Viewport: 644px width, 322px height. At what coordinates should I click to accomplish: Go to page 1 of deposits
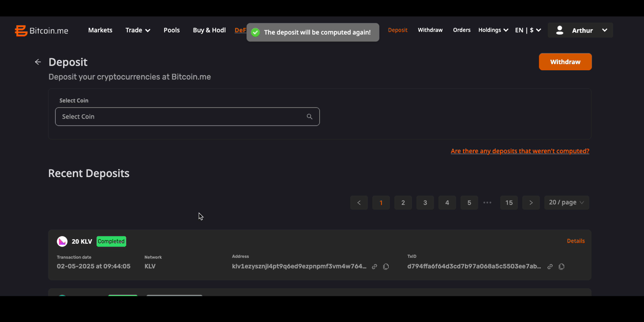click(381, 203)
